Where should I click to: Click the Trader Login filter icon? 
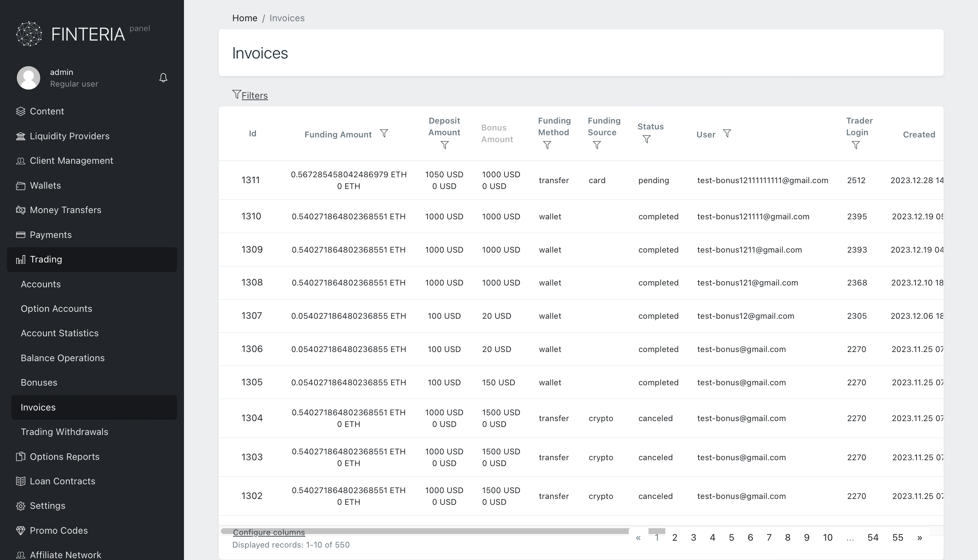click(855, 145)
